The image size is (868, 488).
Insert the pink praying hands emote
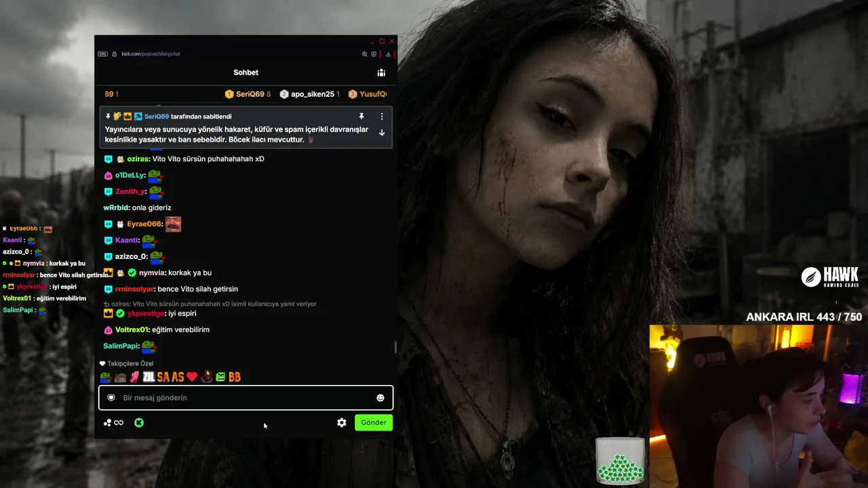pyautogui.click(x=134, y=377)
